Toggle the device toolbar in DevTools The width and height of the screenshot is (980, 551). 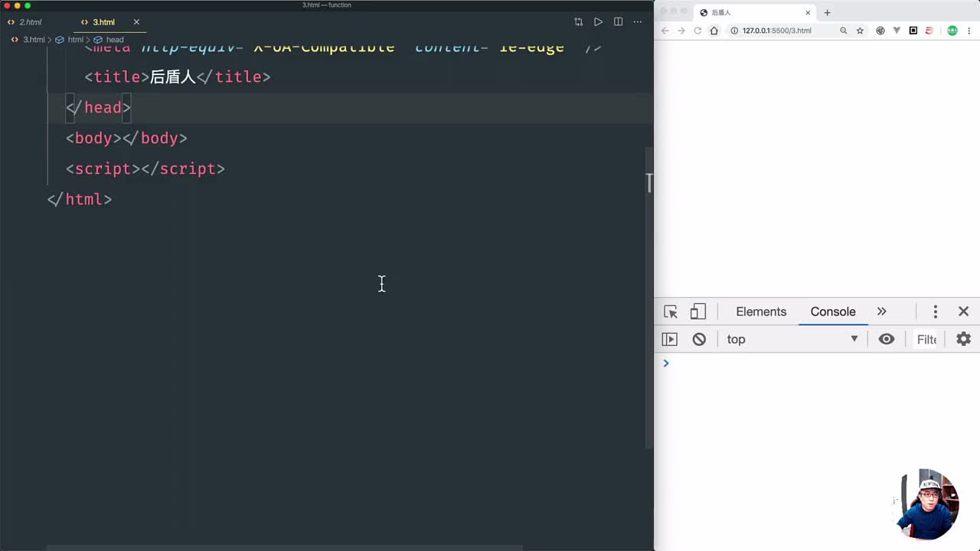coord(697,311)
